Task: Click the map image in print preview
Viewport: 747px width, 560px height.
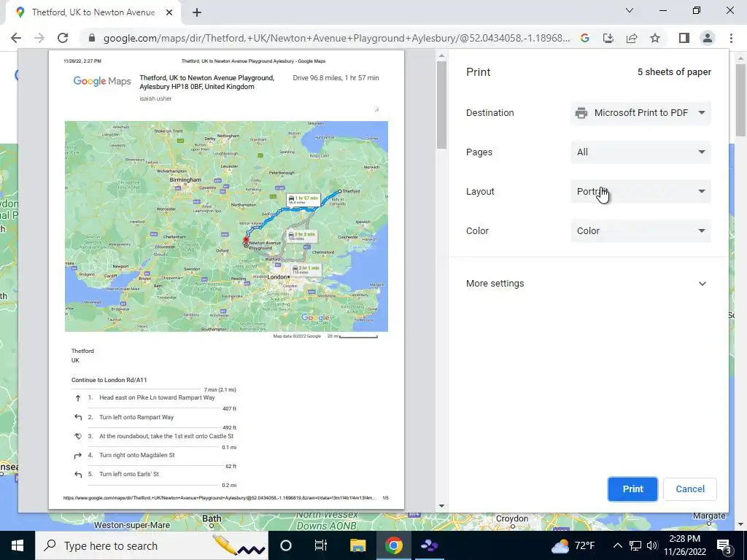Action: pyautogui.click(x=226, y=226)
